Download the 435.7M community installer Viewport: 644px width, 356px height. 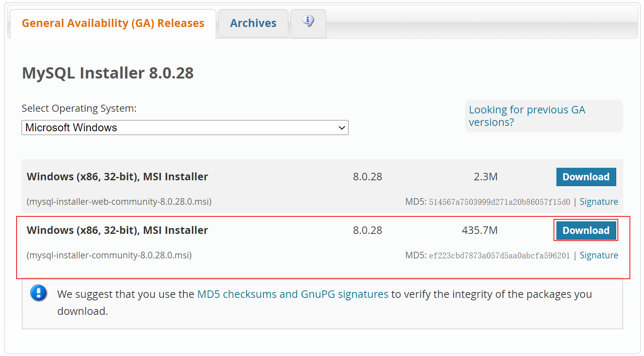[x=586, y=231]
